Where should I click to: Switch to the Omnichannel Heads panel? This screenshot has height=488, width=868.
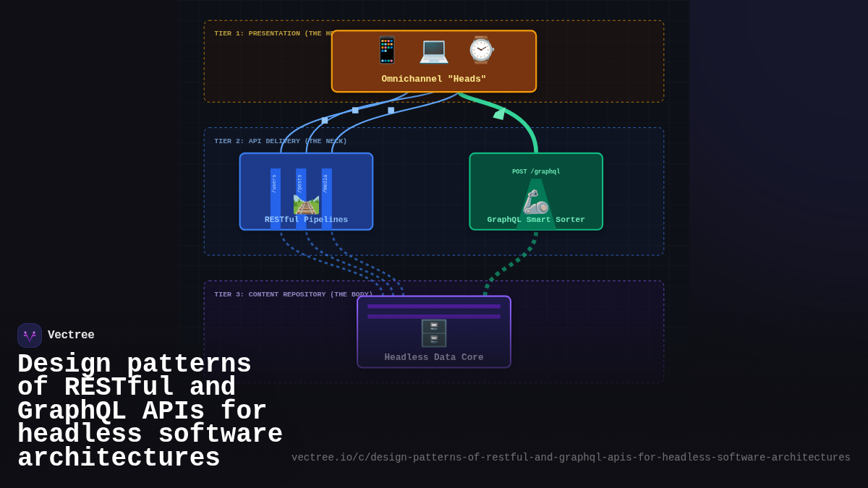[x=434, y=79]
